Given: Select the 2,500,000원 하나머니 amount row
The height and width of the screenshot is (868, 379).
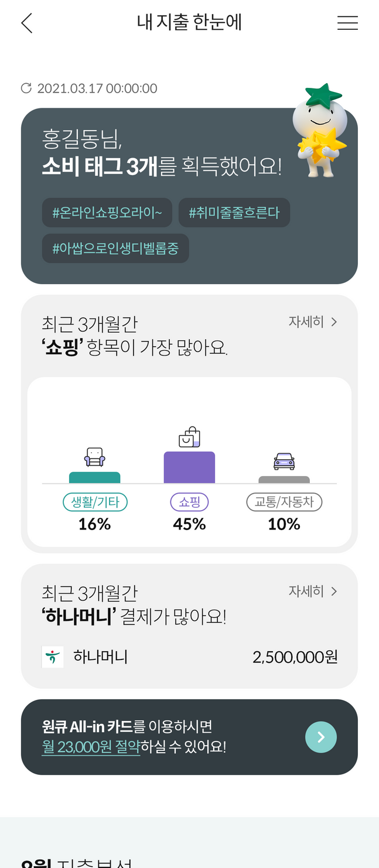Looking at the screenshot, I should click(295, 656).
